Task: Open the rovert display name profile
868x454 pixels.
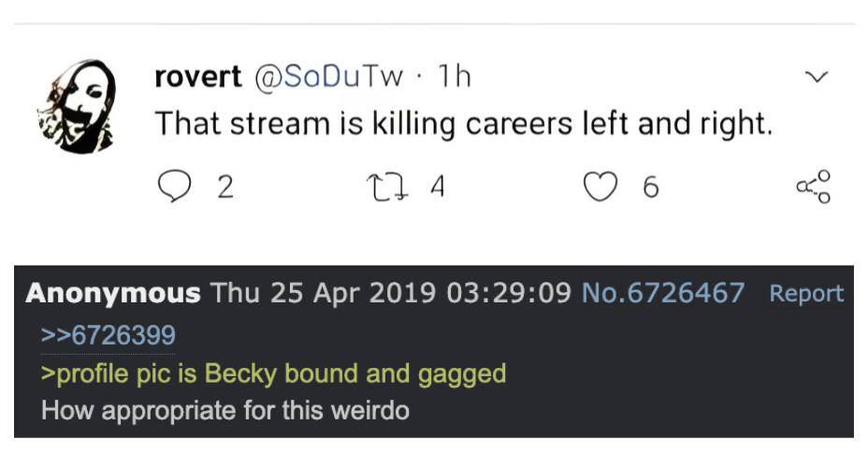Action: click(x=197, y=76)
